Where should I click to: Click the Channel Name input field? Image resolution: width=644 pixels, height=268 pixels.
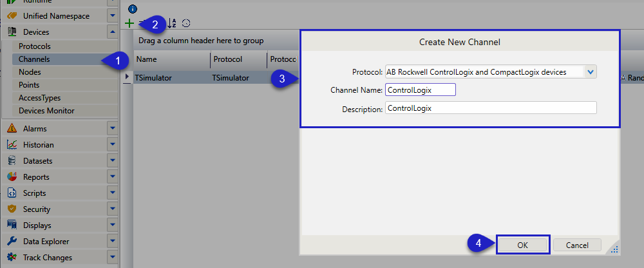[420, 90]
